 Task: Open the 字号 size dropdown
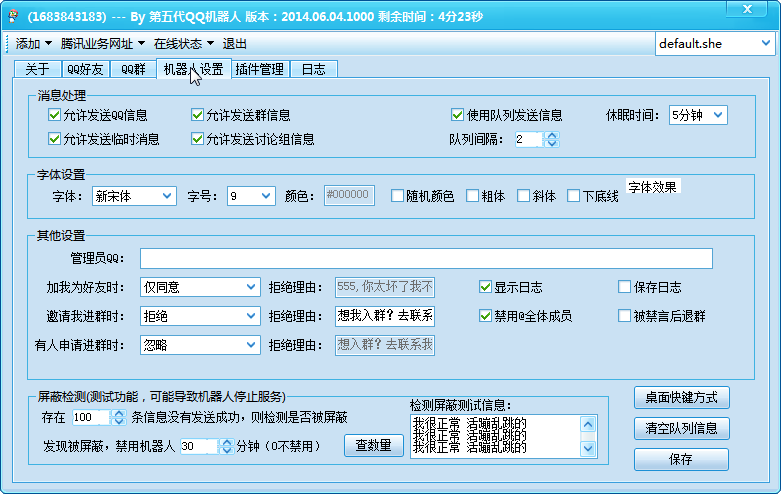251,196
